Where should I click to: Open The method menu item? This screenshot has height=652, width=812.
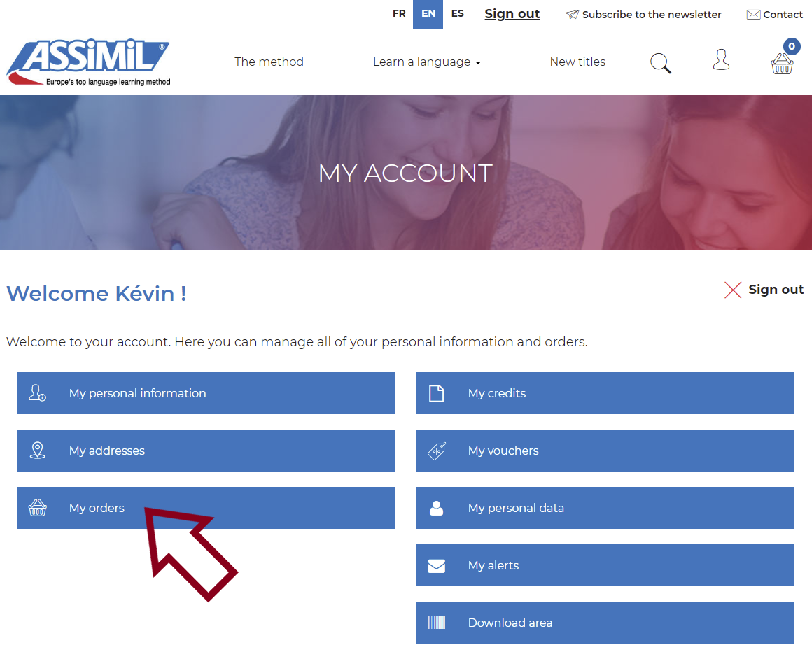(x=269, y=62)
